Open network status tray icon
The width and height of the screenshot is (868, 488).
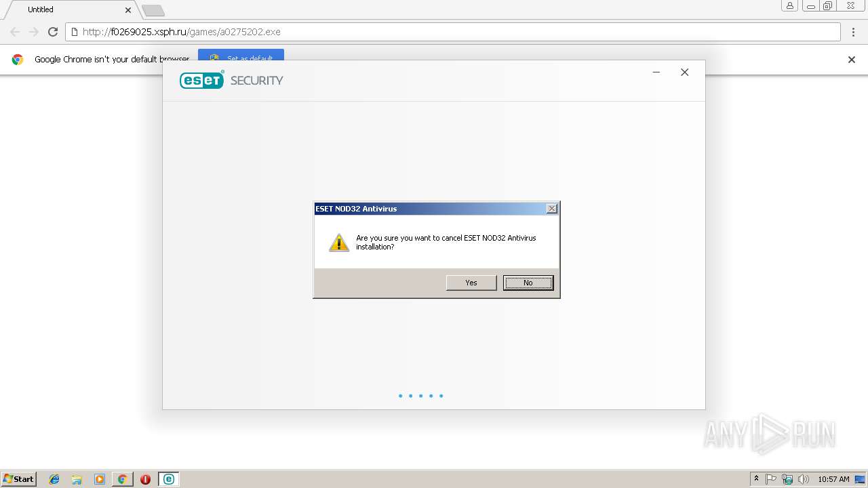[x=787, y=479]
